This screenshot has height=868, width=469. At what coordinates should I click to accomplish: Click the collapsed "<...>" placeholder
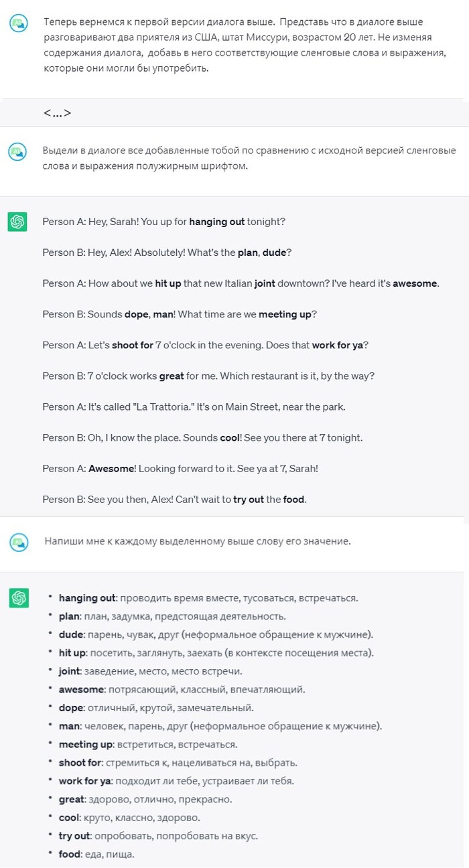pyautogui.click(x=57, y=113)
